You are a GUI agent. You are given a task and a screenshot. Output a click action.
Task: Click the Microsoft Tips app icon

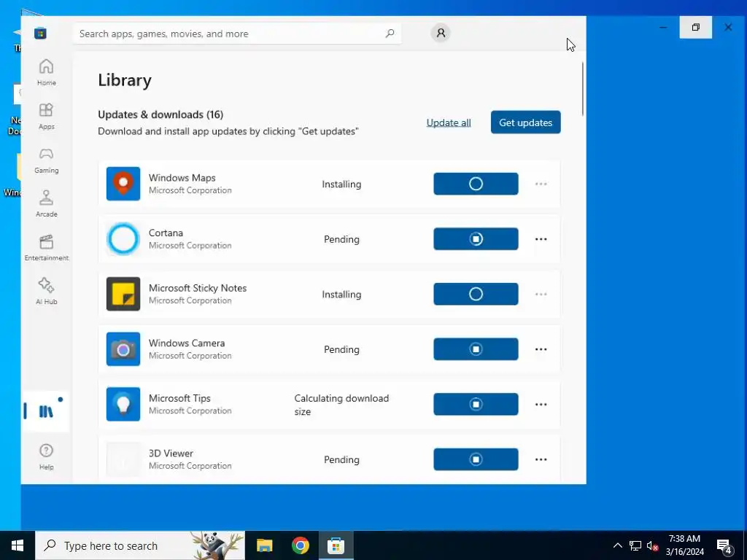click(123, 404)
